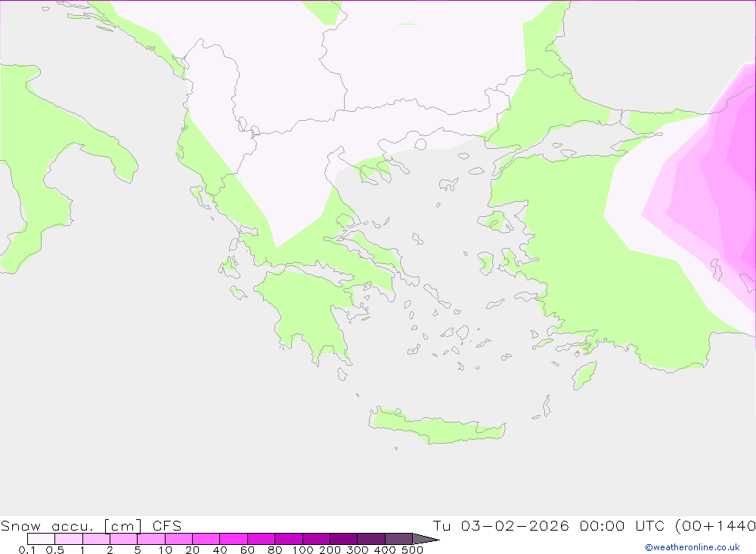
Task: Click the 'Snow accu. [cm] CFS' title
Action: pos(91,525)
